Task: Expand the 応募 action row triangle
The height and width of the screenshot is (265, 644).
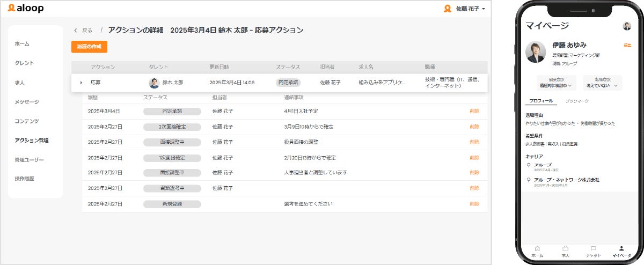Action: (x=81, y=83)
